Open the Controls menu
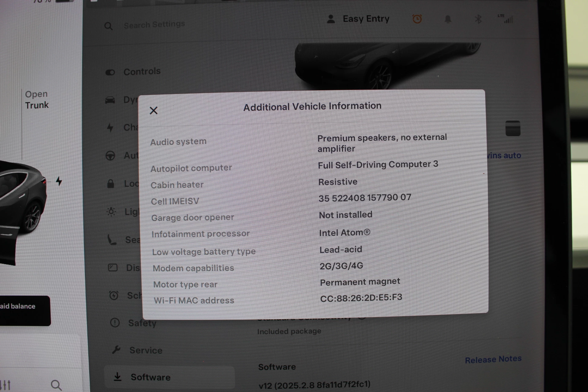 (x=142, y=71)
